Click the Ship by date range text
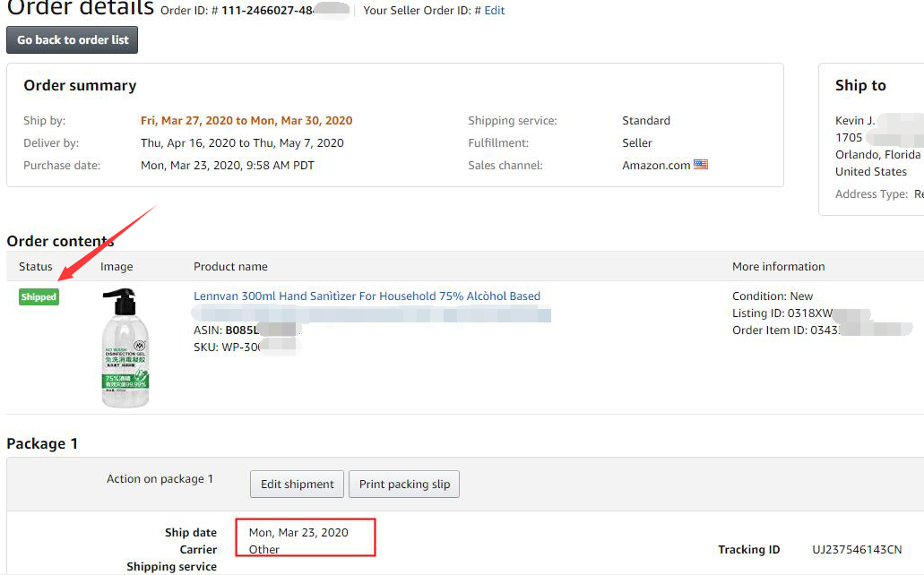The height and width of the screenshot is (575, 924). [246, 120]
